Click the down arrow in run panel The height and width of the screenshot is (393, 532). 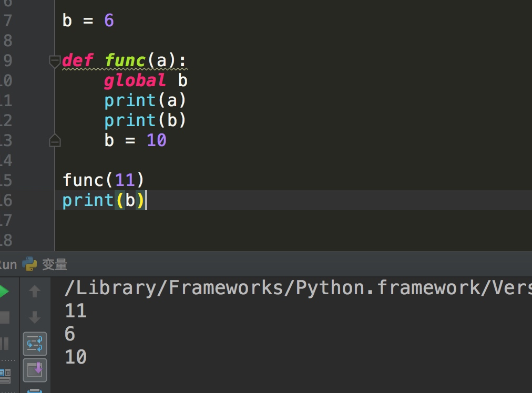(x=35, y=317)
